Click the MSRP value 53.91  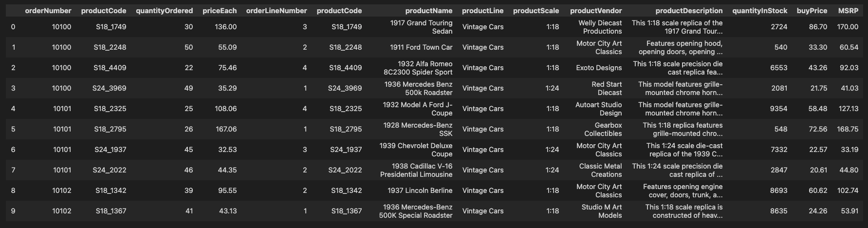tap(850, 211)
